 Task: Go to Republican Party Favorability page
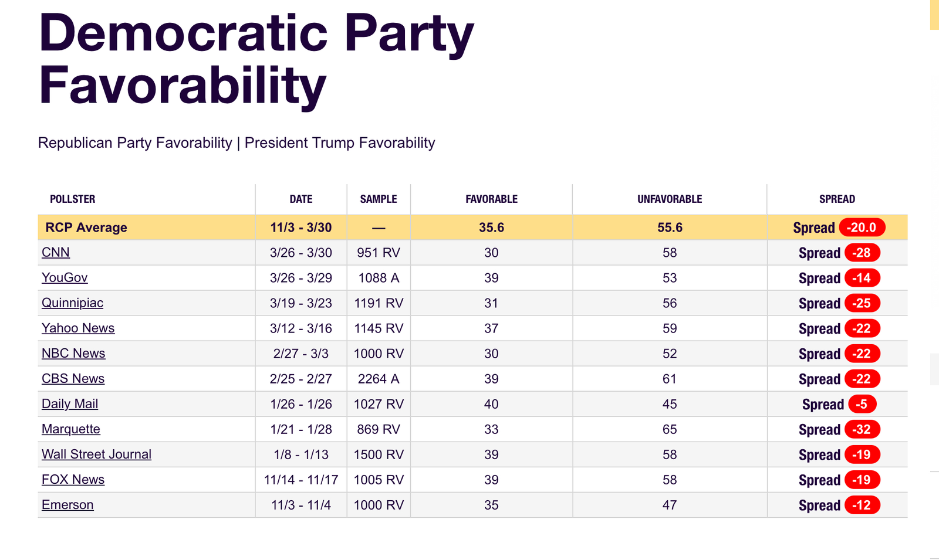click(135, 143)
